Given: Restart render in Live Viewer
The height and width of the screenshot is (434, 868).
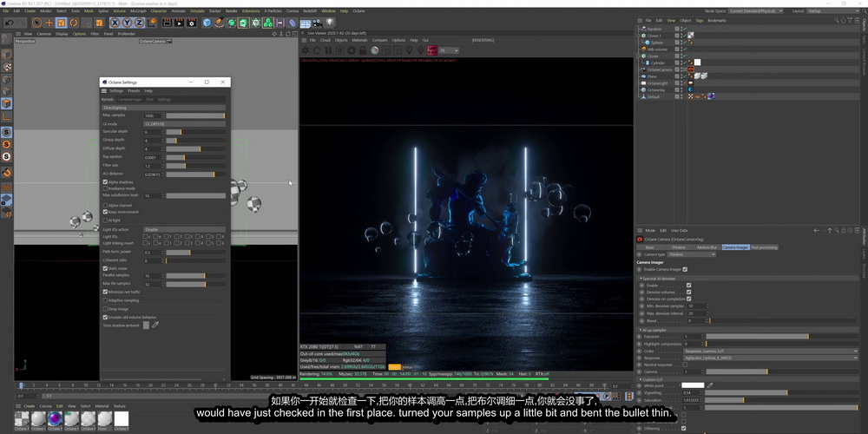Looking at the screenshot, I should 317,50.
